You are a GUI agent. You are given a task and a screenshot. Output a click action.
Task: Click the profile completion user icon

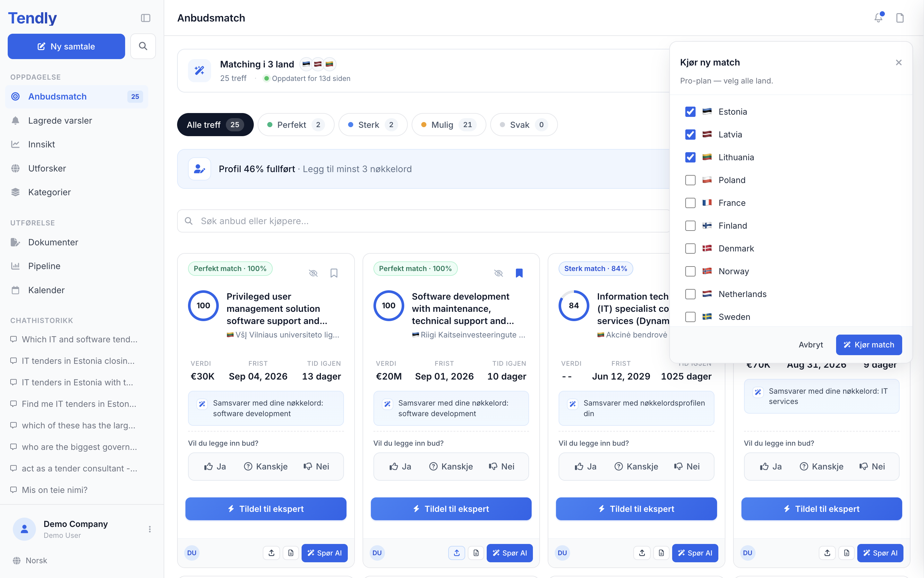pyautogui.click(x=199, y=169)
